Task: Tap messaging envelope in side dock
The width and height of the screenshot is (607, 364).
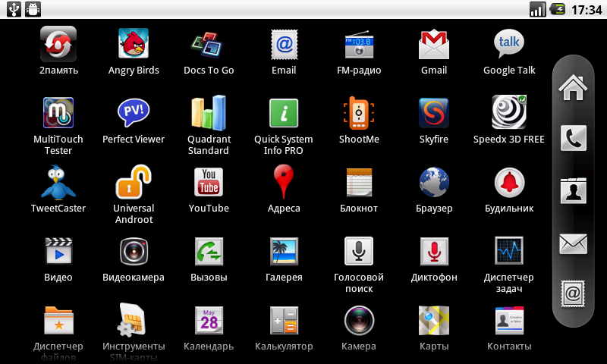Action: [574, 243]
